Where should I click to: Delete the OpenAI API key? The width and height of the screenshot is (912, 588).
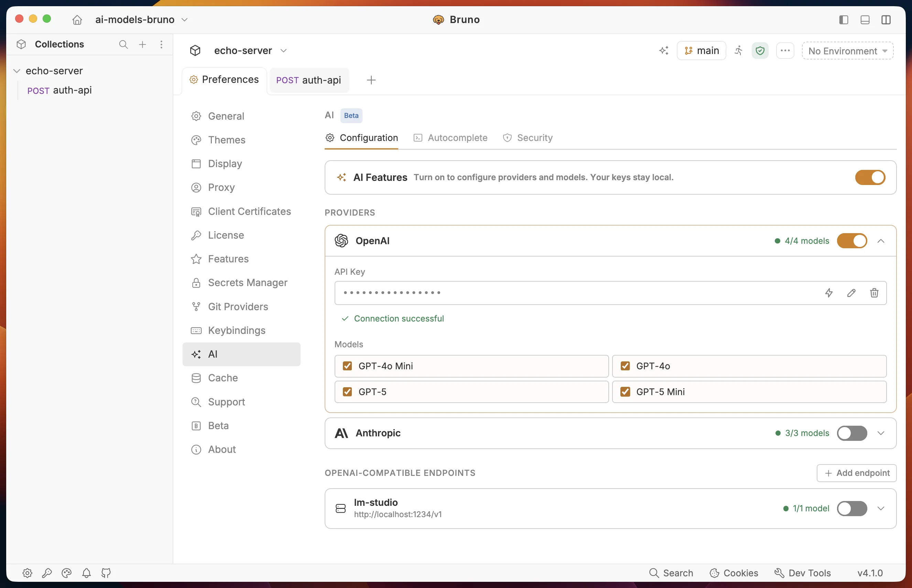pos(874,293)
